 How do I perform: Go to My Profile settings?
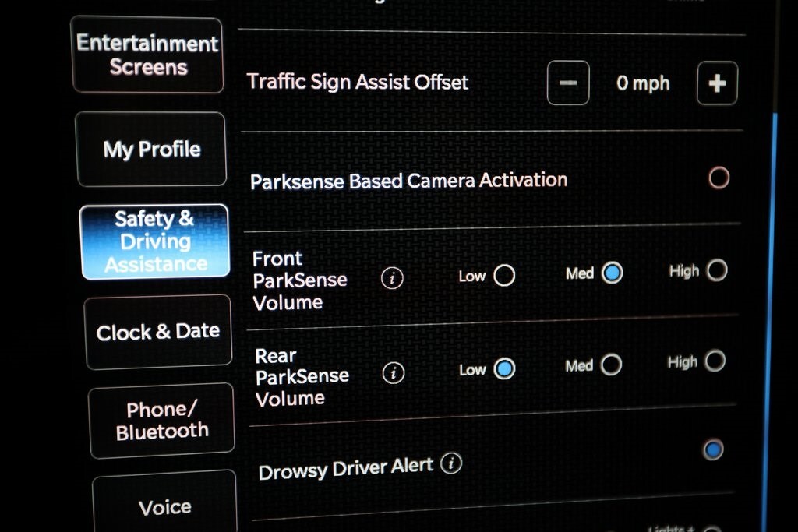(x=151, y=149)
